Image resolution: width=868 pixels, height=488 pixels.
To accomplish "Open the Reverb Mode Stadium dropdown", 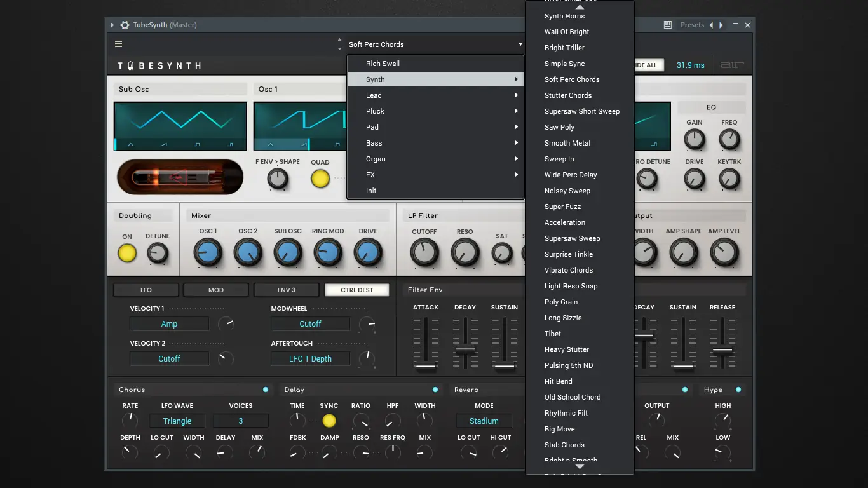I will (484, 421).
